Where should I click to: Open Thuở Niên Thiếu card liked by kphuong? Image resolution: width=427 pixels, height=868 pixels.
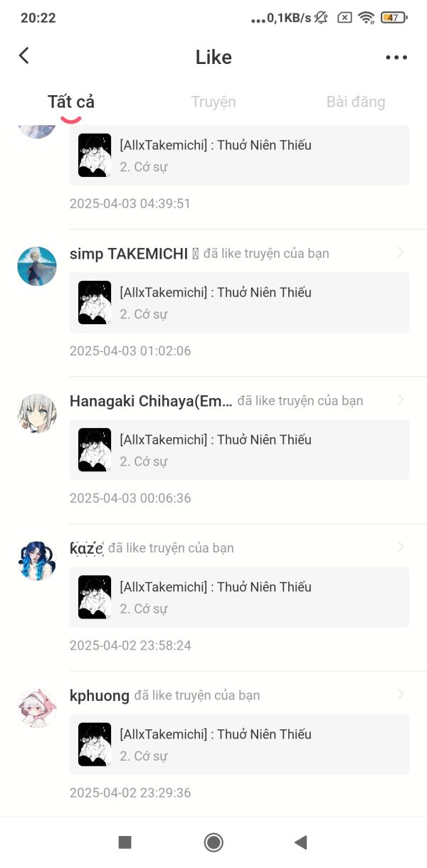(x=239, y=744)
